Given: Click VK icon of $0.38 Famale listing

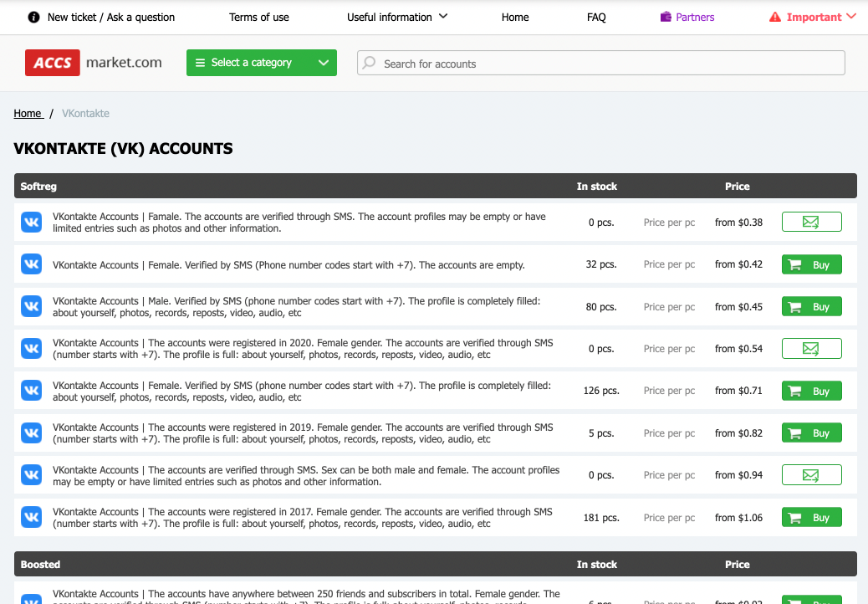Looking at the screenshot, I should pos(32,222).
